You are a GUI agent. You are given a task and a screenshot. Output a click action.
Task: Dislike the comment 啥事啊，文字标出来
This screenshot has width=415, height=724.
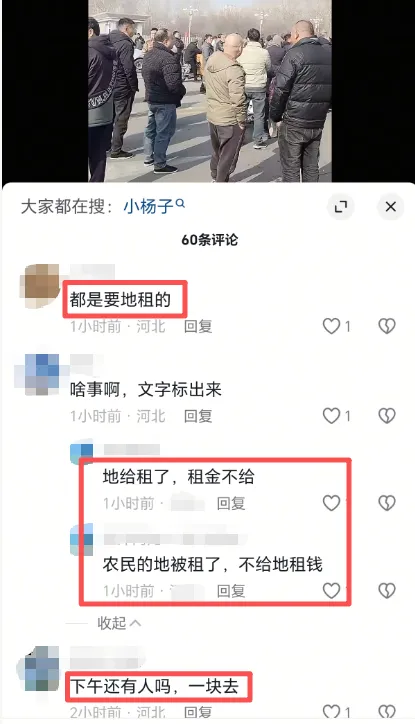pos(387,416)
